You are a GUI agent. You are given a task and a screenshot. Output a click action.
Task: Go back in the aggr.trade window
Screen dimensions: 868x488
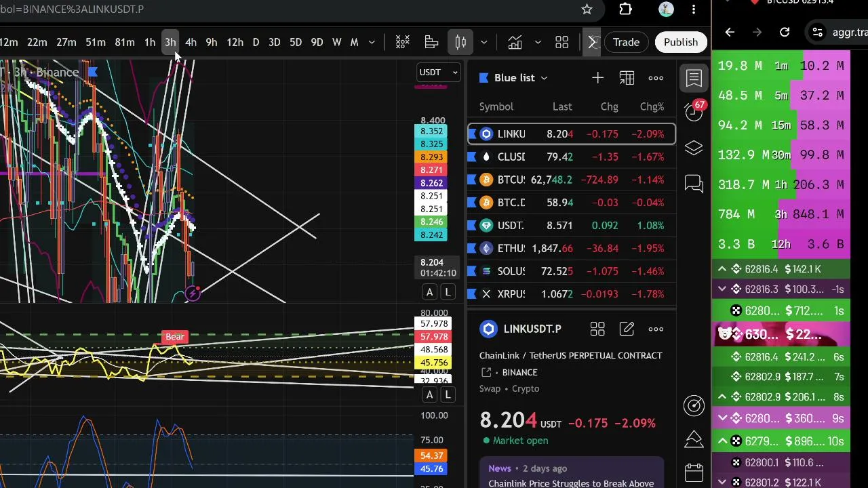pyautogui.click(x=730, y=32)
